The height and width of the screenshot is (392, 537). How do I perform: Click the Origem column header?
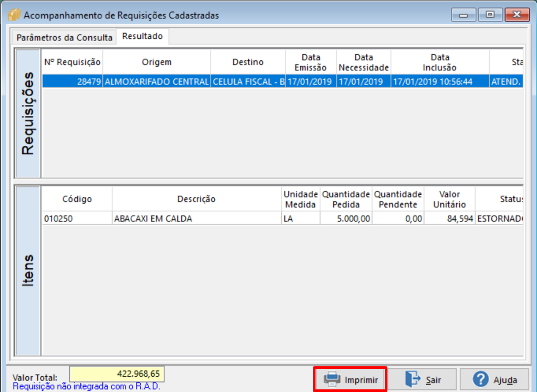tap(156, 62)
